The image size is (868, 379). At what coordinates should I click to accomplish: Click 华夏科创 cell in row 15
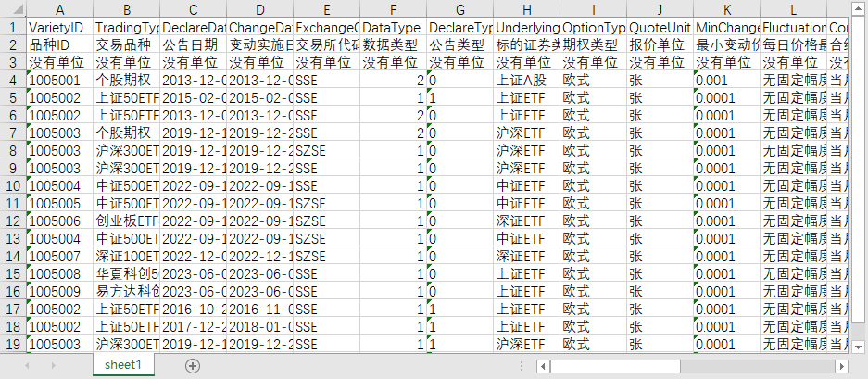127,273
